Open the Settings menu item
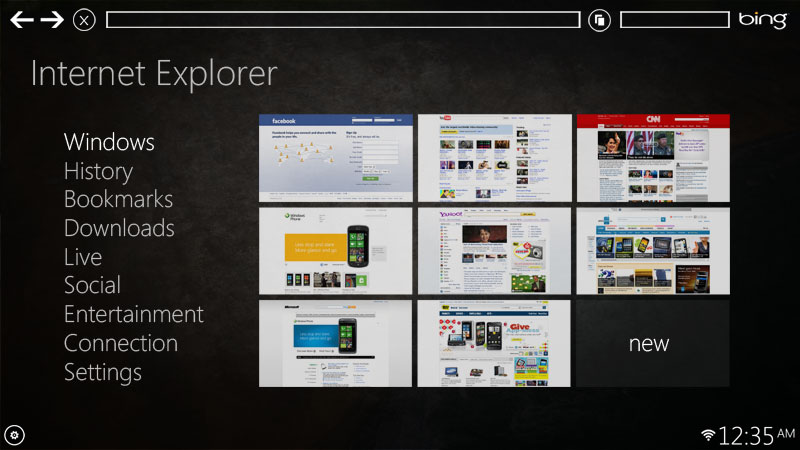The height and width of the screenshot is (450, 800). coord(103,372)
